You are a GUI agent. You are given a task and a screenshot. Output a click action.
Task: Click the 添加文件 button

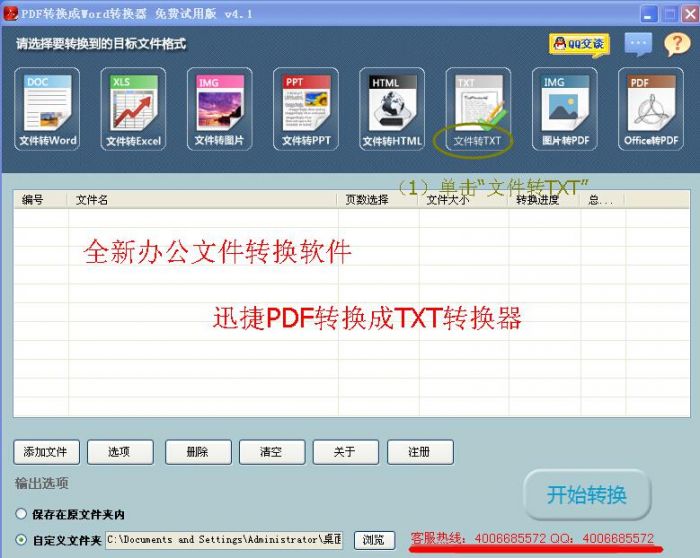click(46, 452)
